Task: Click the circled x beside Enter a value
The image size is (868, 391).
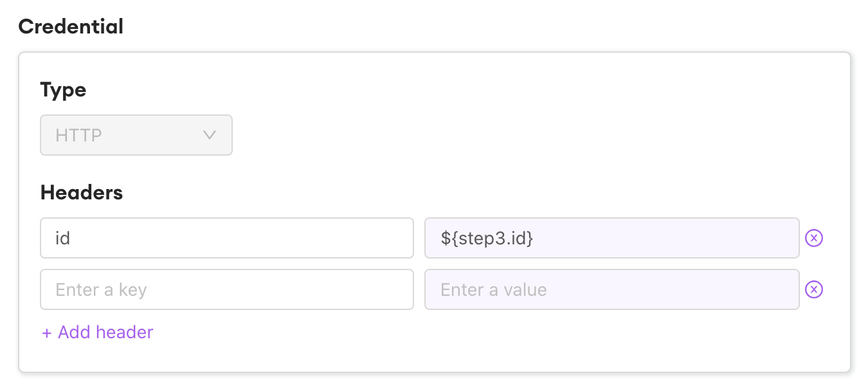Action: click(x=814, y=290)
